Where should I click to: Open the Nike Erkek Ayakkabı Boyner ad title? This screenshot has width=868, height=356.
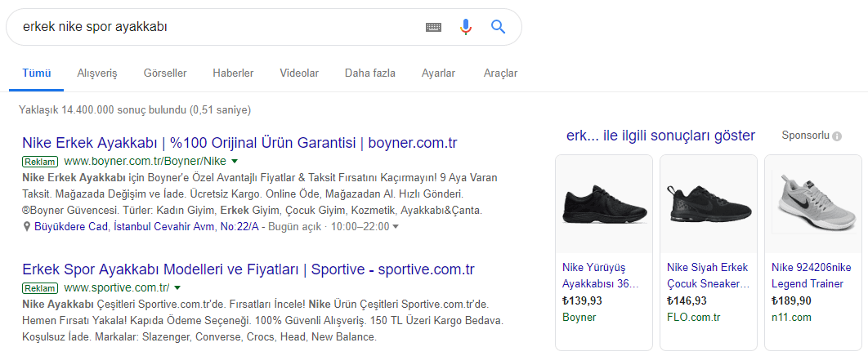239,143
